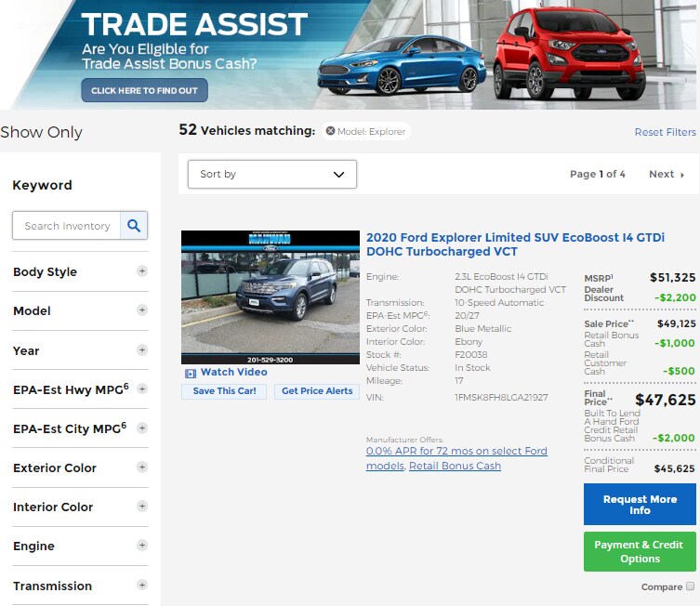Click the '52 Vehicles matching' heading
700x606 pixels.
[x=247, y=130]
